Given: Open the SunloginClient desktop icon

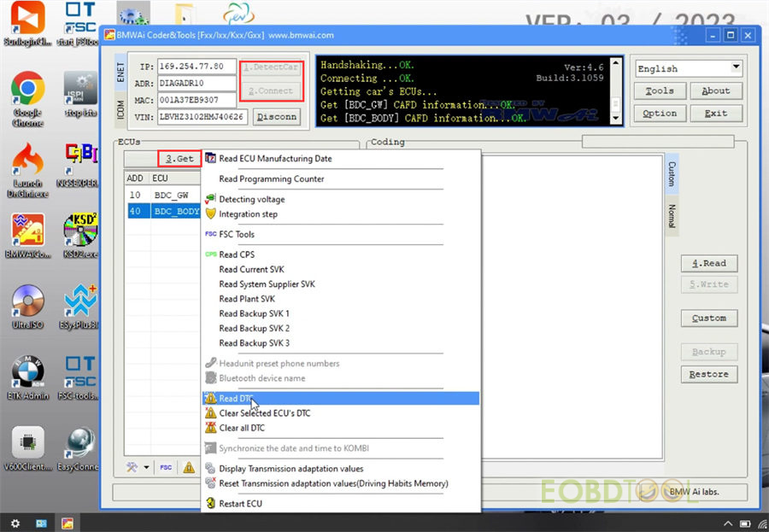Looking at the screenshot, I should coord(27,24).
